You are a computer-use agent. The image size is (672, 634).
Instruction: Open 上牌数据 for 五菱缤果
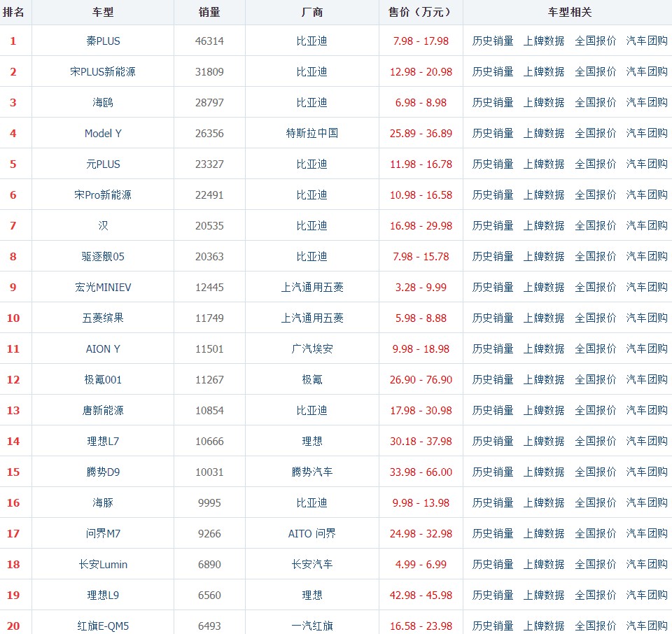click(544, 318)
